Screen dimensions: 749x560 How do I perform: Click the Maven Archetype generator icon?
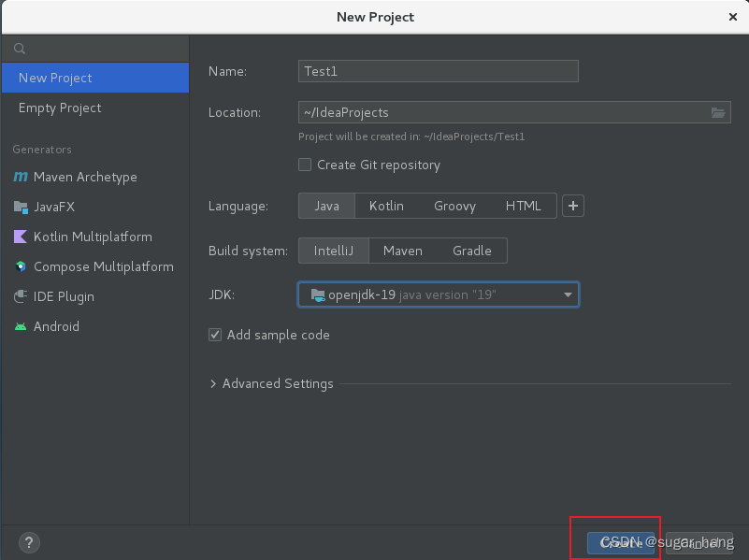(x=21, y=177)
